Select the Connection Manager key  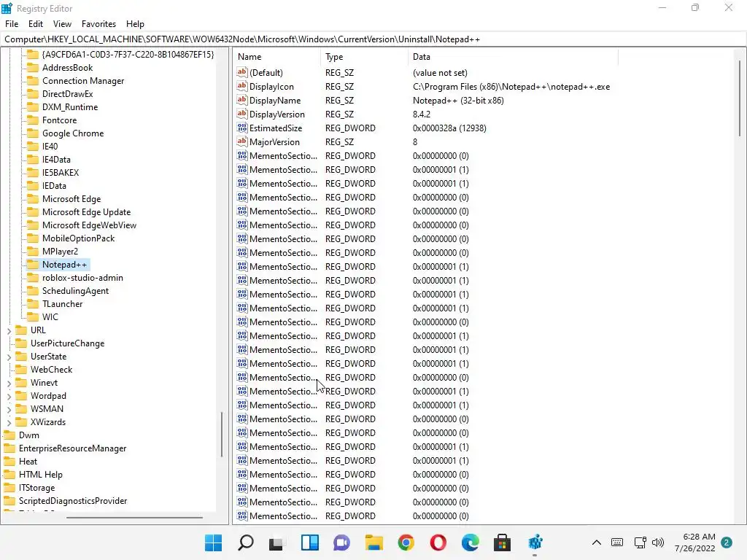pyautogui.click(x=83, y=81)
